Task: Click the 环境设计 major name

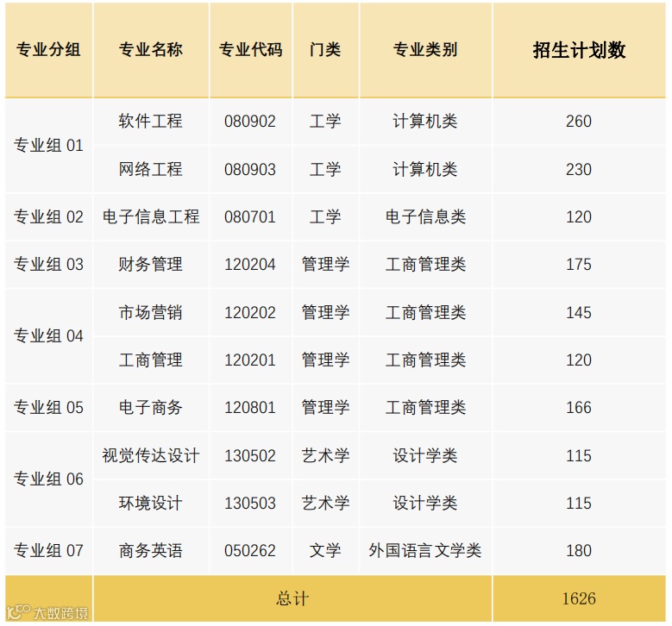Action: [151, 503]
